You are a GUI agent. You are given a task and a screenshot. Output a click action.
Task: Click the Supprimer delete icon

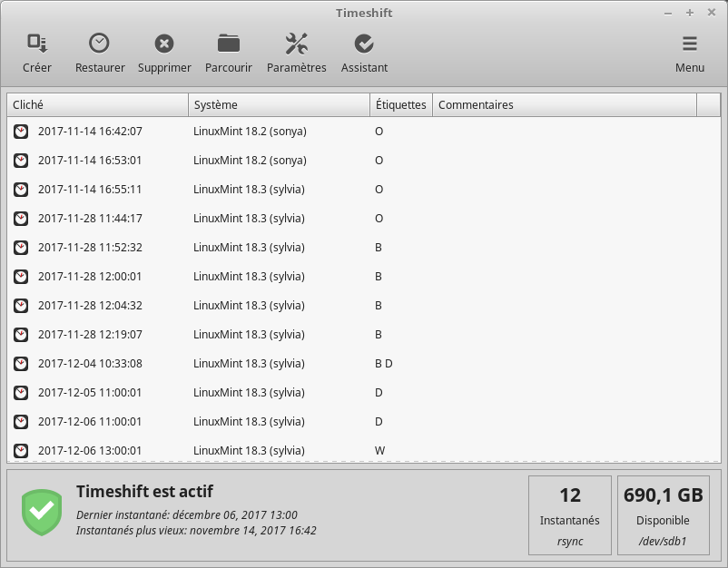pos(164,44)
